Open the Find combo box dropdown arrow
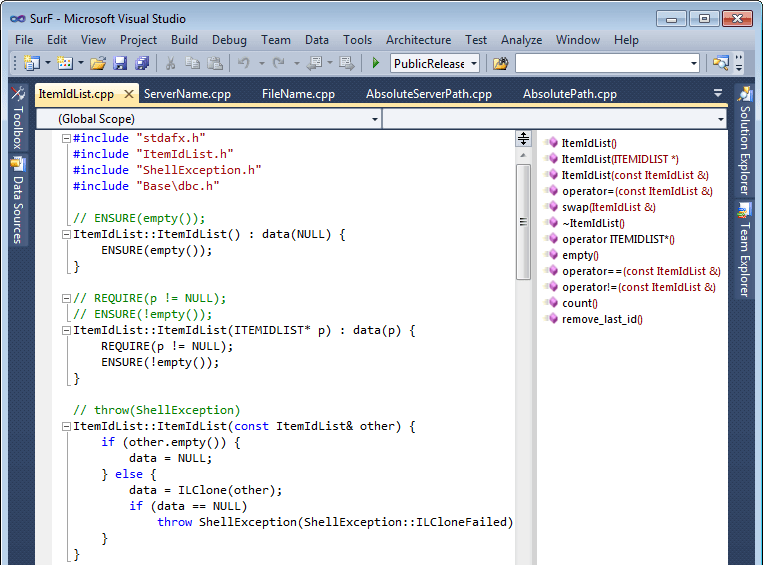Image resolution: width=763 pixels, height=565 pixels. 694,63
